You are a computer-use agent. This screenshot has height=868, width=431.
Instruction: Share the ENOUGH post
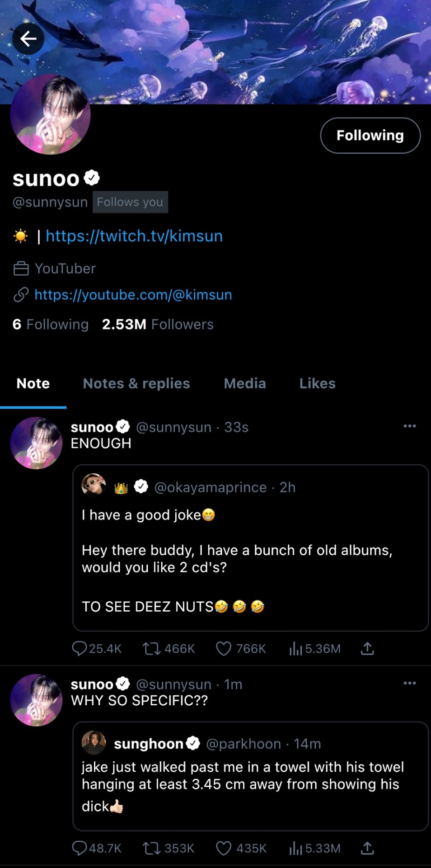[x=367, y=649]
